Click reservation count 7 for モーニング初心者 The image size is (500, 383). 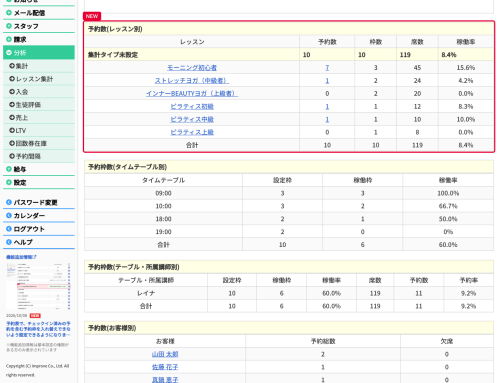(x=327, y=68)
